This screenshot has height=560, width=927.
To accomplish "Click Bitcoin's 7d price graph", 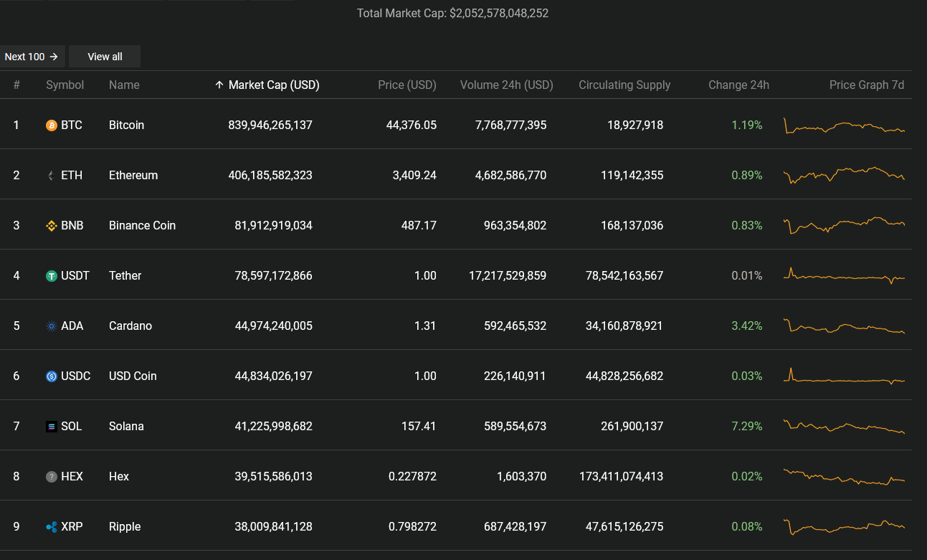I will [x=844, y=125].
